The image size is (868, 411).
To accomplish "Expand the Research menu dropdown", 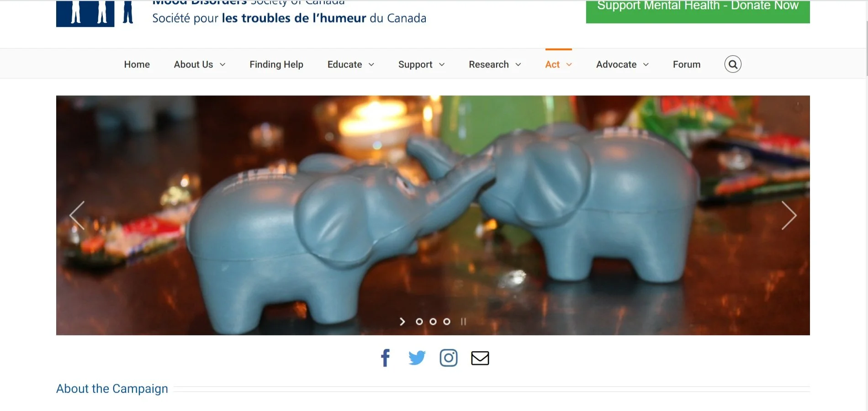I will coord(495,64).
